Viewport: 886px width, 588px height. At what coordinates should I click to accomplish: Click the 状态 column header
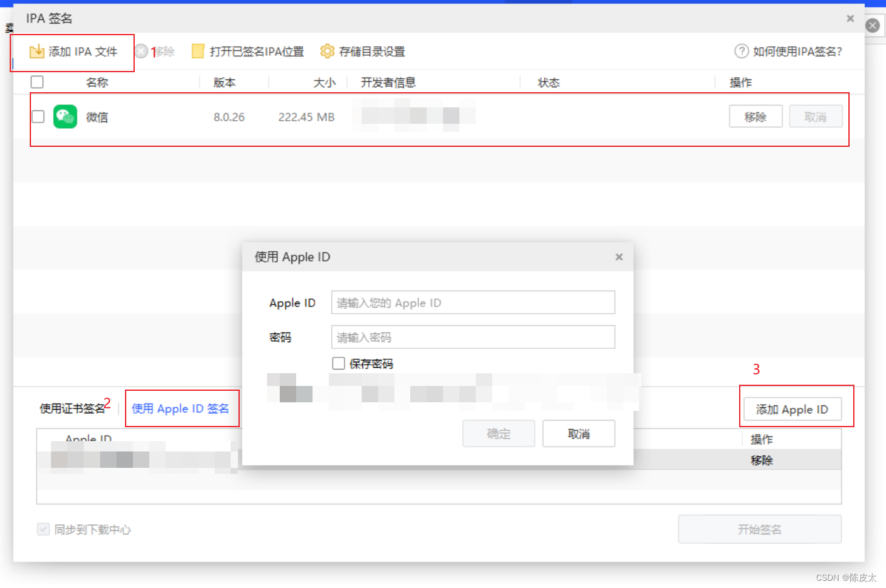click(549, 83)
